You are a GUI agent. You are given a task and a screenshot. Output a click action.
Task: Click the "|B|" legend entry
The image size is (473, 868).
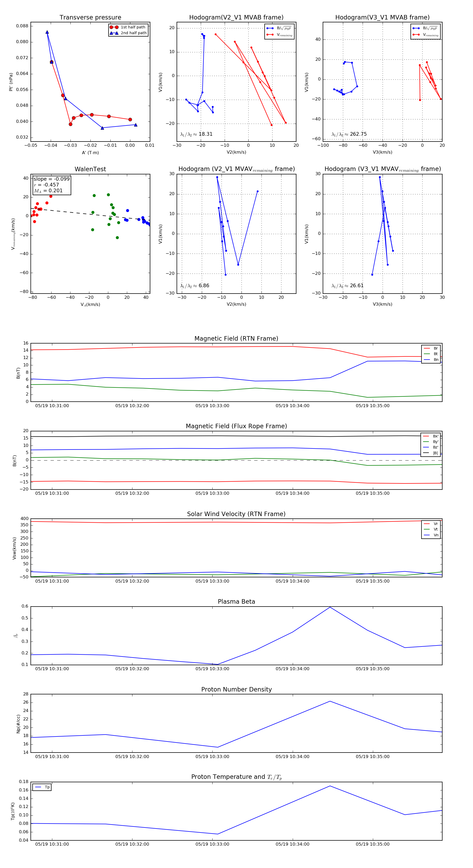click(x=431, y=453)
